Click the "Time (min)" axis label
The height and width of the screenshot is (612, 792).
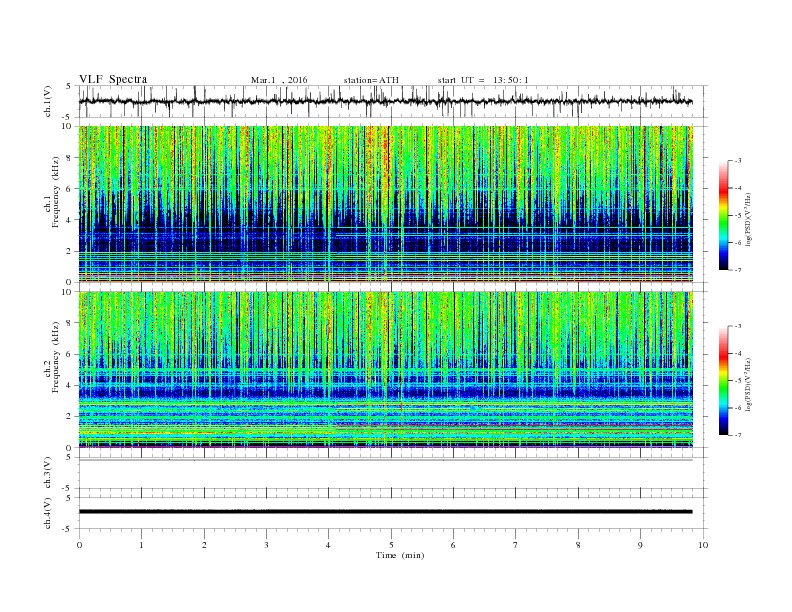click(x=400, y=555)
